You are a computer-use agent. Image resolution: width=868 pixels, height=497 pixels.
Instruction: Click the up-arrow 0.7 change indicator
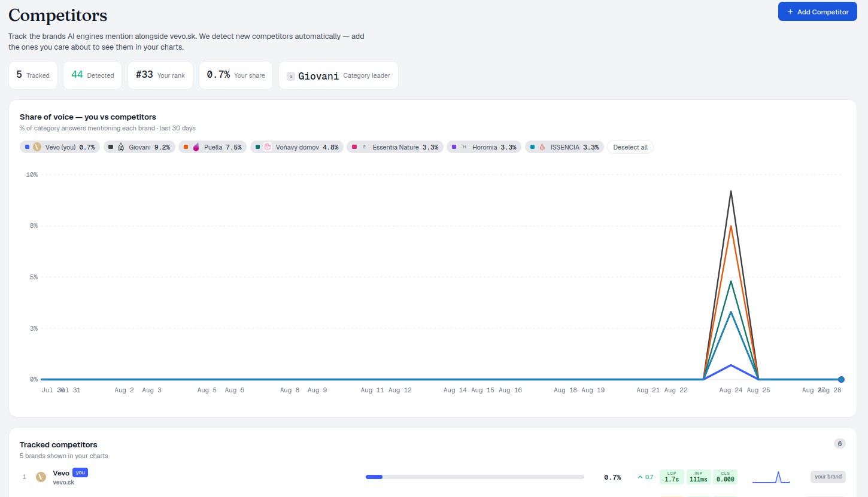[x=645, y=477]
